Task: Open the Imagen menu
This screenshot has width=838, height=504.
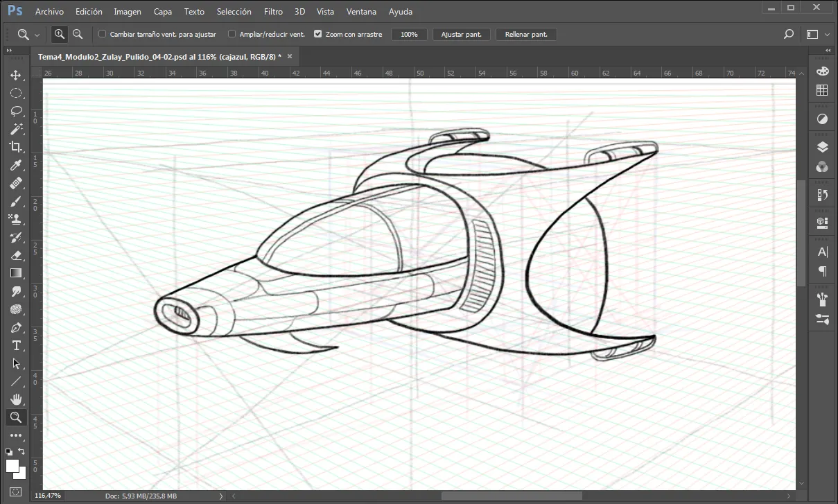Action: point(128,12)
